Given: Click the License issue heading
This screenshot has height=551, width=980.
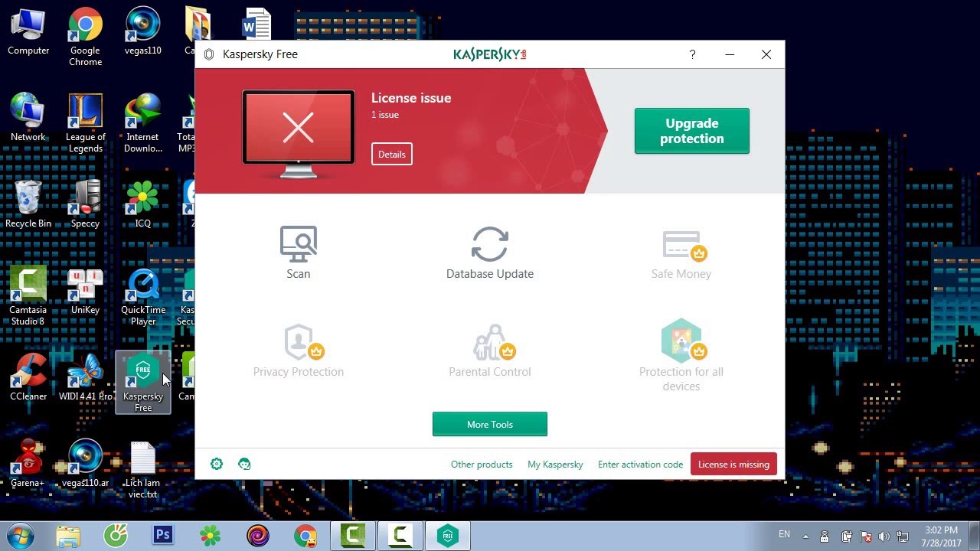Looking at the screenshot, I should [x=411, y=98].
